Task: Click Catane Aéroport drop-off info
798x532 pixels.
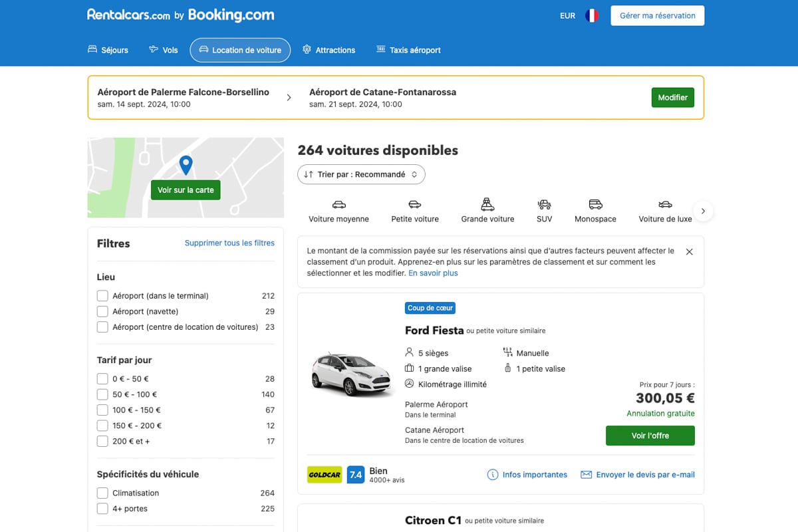Action: pyautogui.click(x=434, y=430)
